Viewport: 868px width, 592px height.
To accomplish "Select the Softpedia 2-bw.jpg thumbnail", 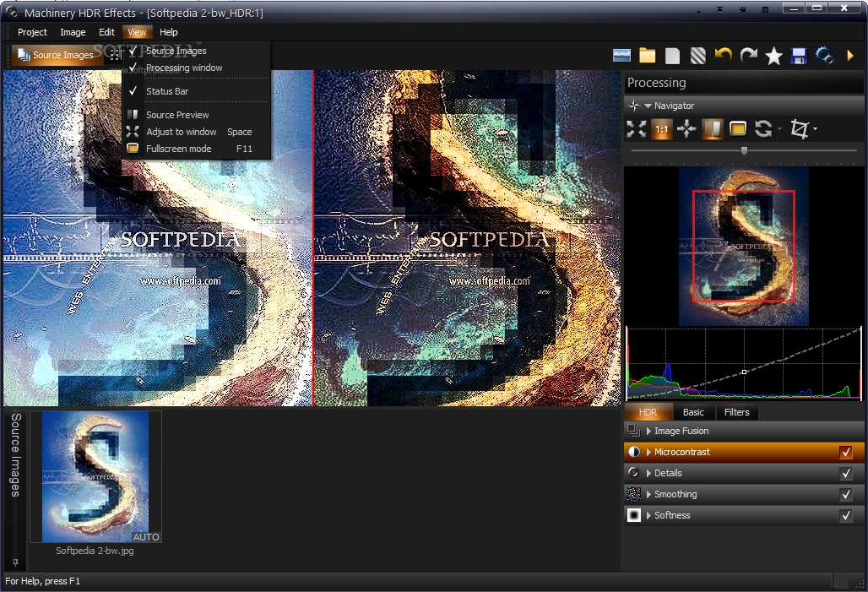I will click(x=95, y=476).
